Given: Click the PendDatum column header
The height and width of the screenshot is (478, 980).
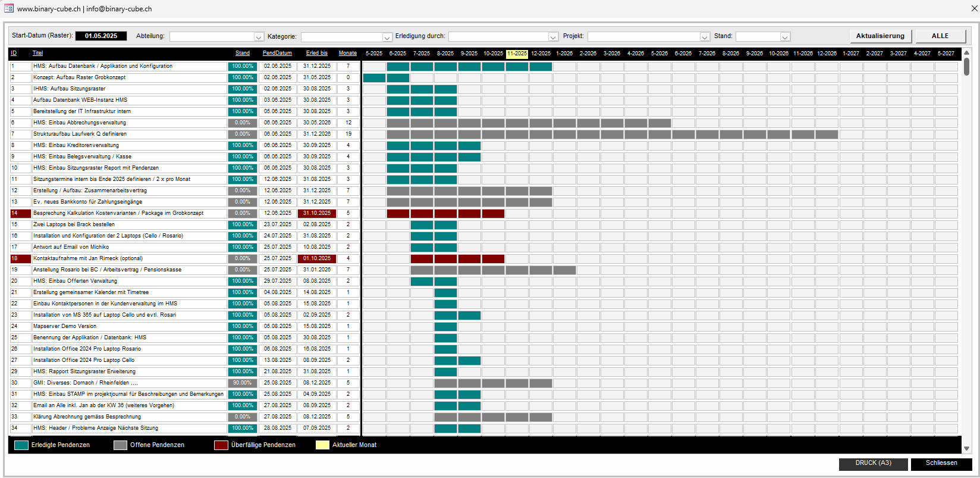Looking at the screenshot, I should tap(277, 54).
